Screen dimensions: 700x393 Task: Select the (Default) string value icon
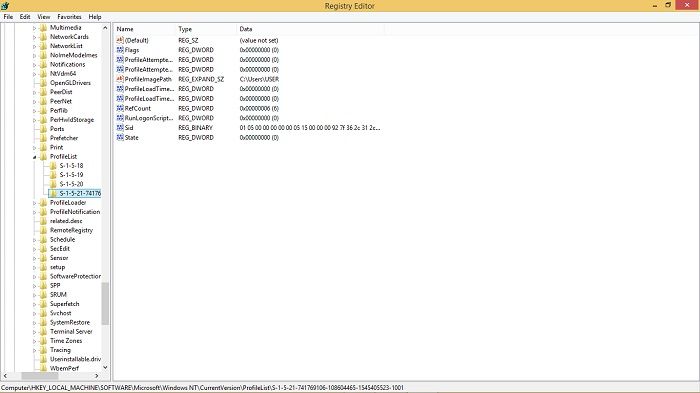[120, 40]
